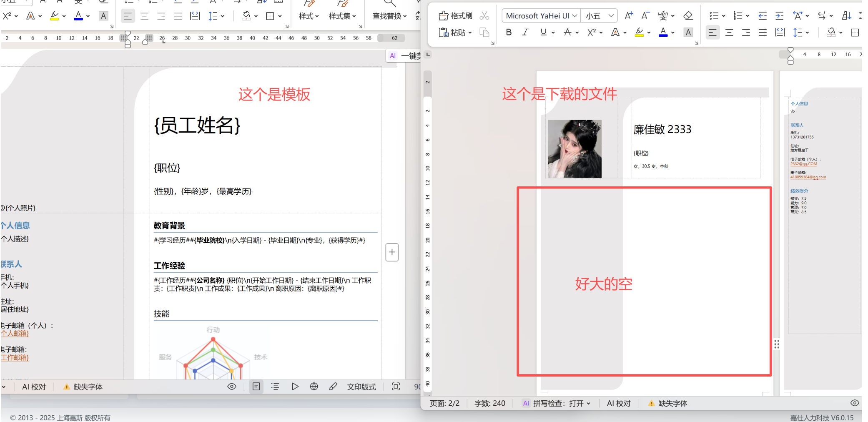Click AI 校对 in left status bar
This screenshot has height=422, width=868.
34,387
